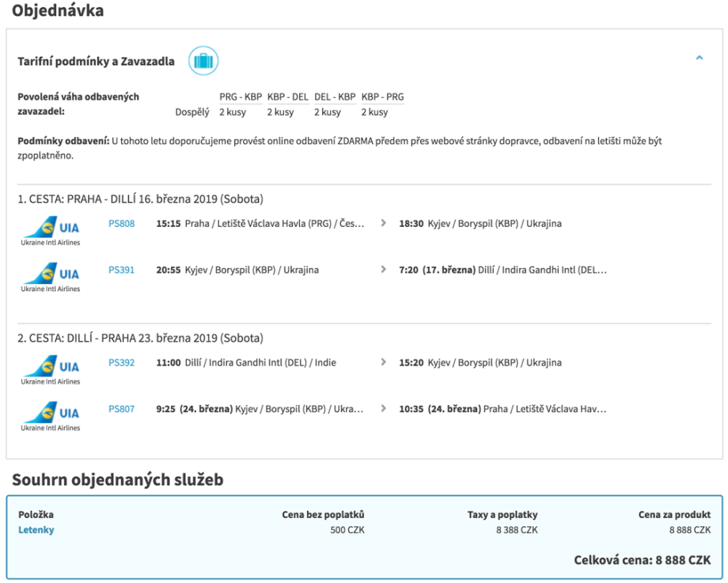Click the Celková cena total price text
This screenshot has height=583, width=728.
click(x=642, y=560)
